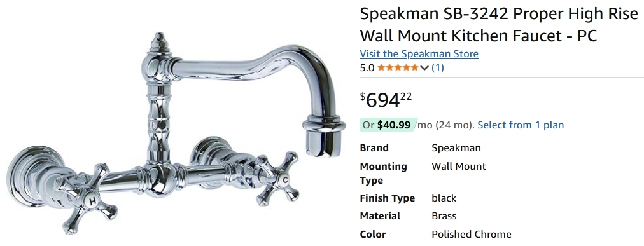The image size is (644, 246).
Task: Click the faucet finial top in image
Action: pos(159,42)
